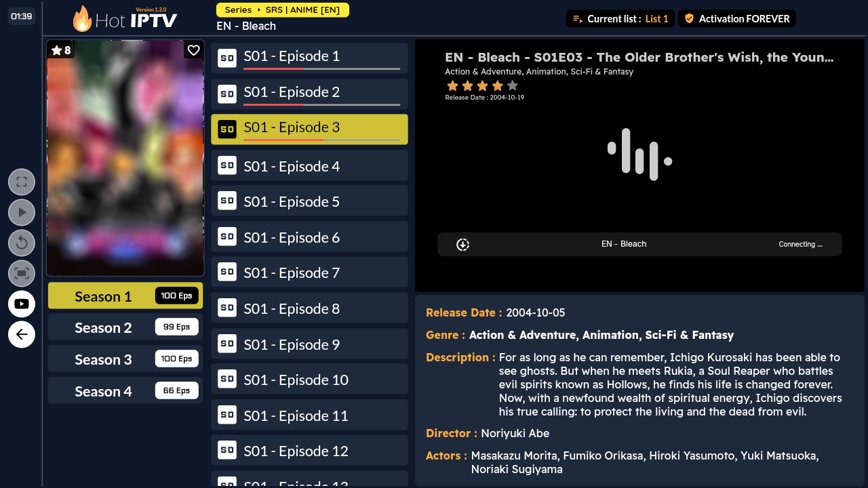The image size is (868, 488).
Task: Select S01 - Episode 12
Action: (x=309, y=450)
